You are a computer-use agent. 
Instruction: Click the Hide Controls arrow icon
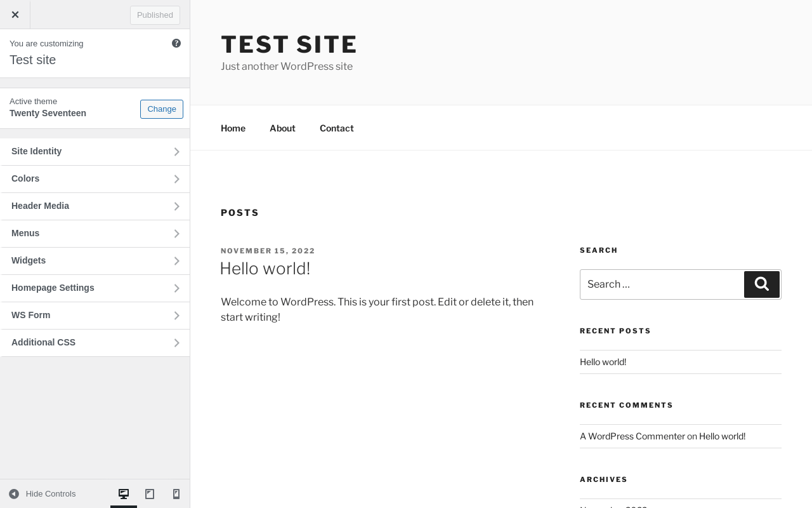14,494
